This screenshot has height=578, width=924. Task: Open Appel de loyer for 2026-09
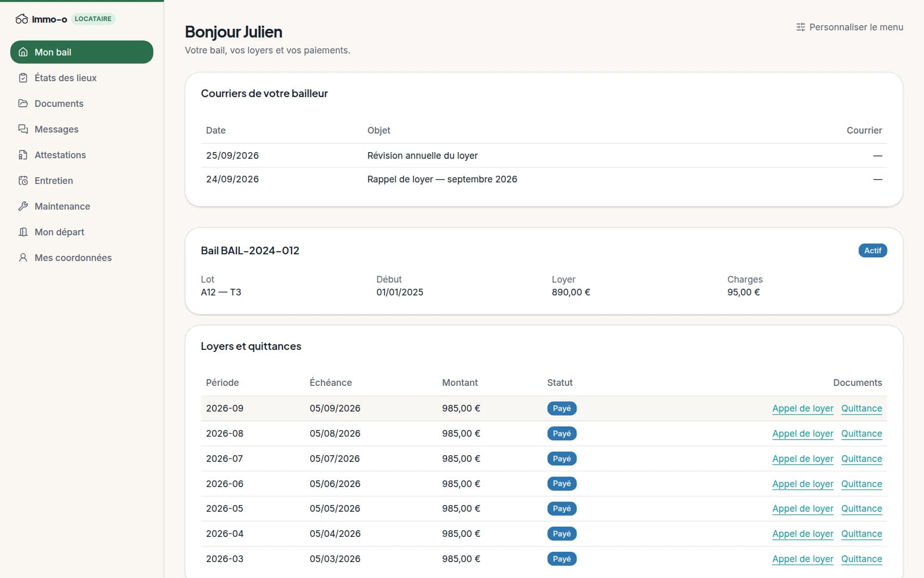click(x=803, y=408)
